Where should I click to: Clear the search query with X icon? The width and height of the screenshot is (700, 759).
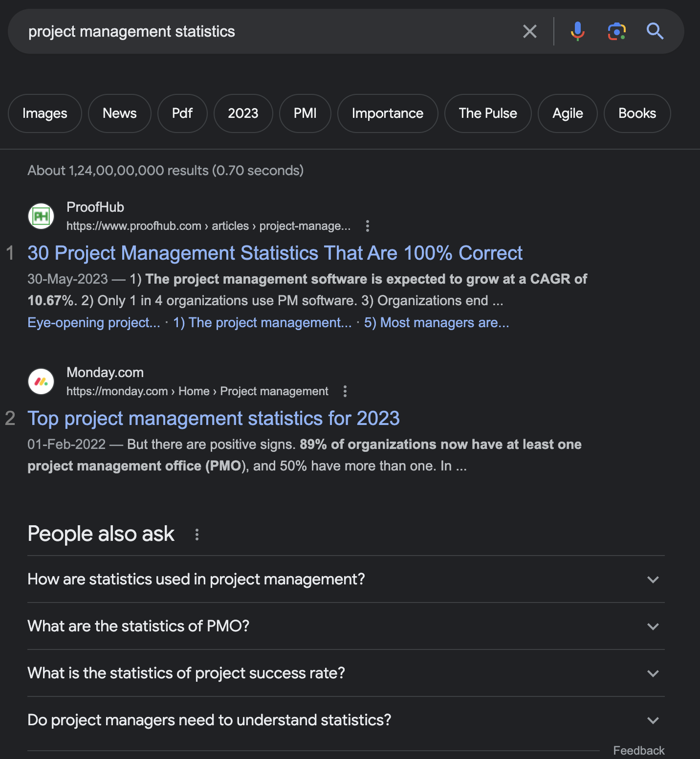530,31
